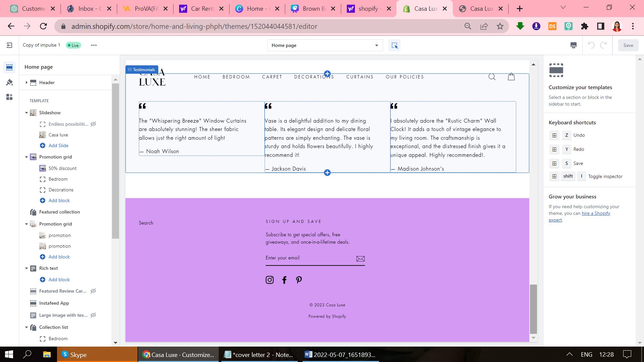Open the cart bag icon in preview
The image size is (644, 362).
click(x=511, y=77)
